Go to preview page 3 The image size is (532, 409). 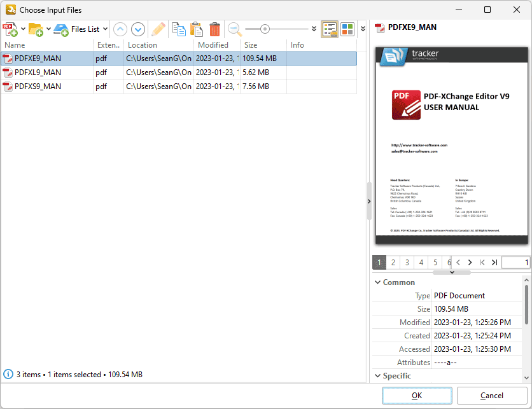point(407,263)
